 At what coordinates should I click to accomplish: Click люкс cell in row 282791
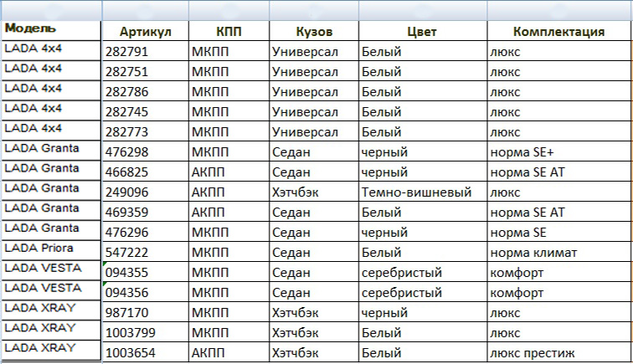558,51
